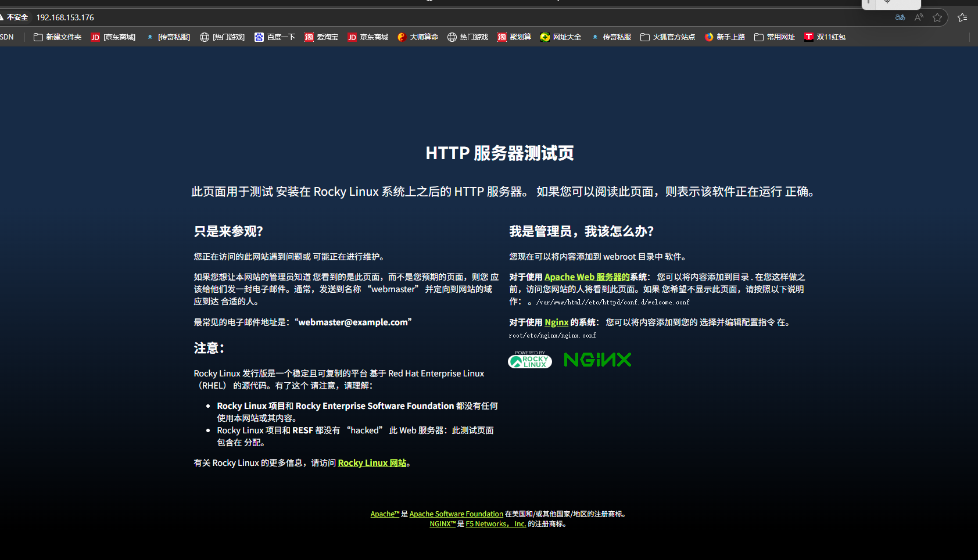Add this page to favorites with star icon
Viewport: 978px width, 560px height.
coord(937,17)
